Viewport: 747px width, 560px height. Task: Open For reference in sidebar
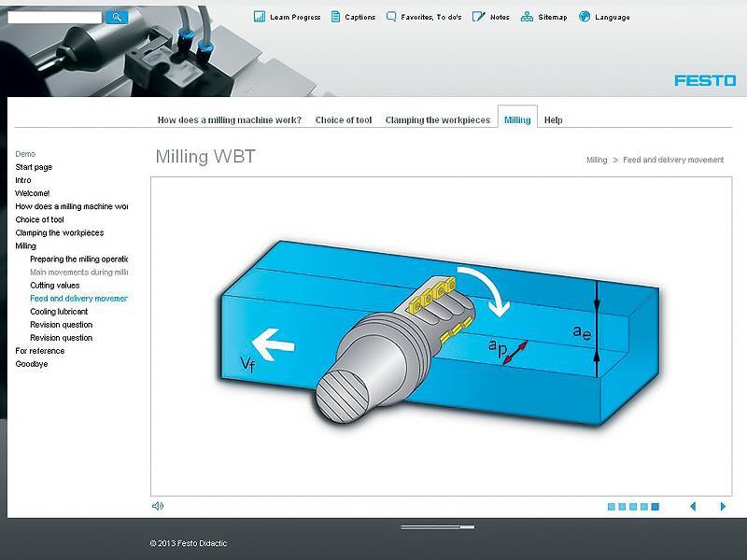pos(40,351)
